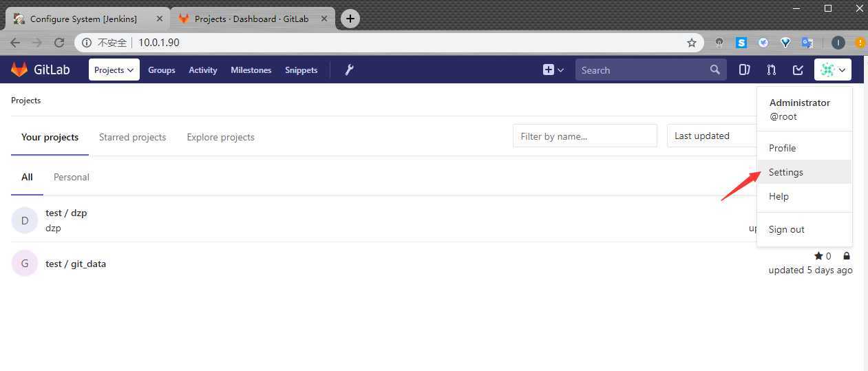Open the new item plus dropdown
Image resolution: width=868 pixels, height=371 pixels.
(553, 70)
